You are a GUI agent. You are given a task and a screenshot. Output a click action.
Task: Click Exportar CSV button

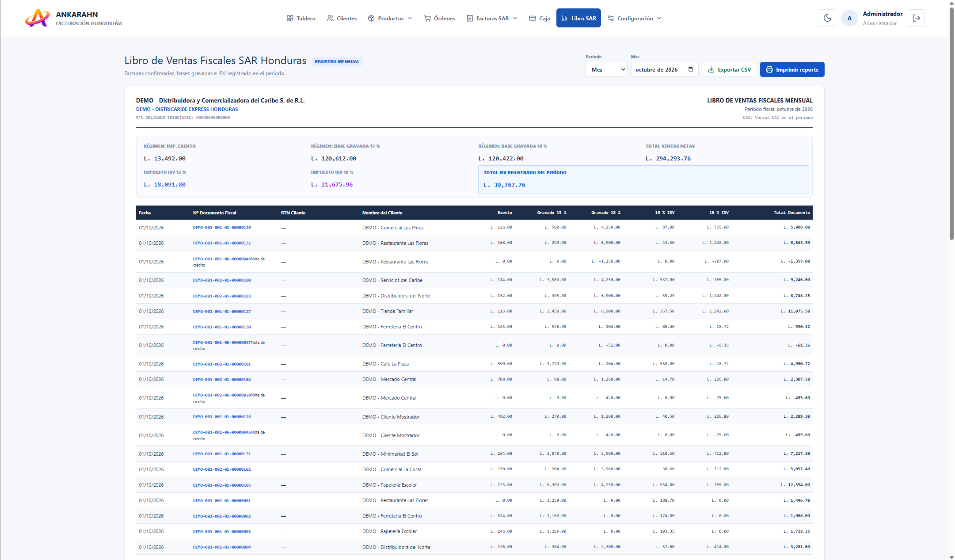pyautogui.click(x=729, y=69)
